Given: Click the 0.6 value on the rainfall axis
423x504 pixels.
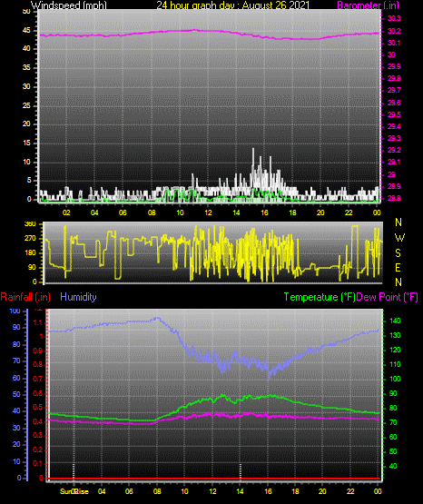Looking at the screenshot, I should (x=38, y=394).
